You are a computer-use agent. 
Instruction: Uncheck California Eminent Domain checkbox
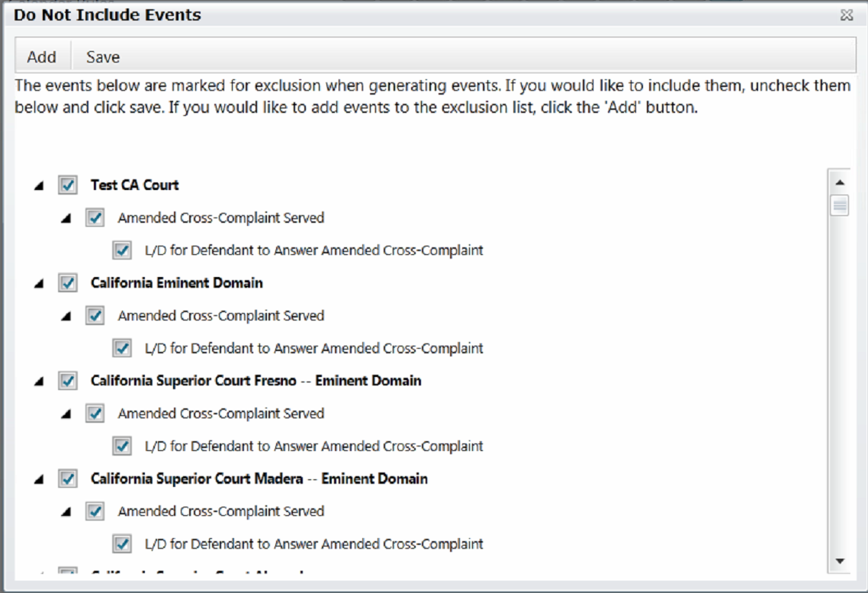tap(68, 283)
